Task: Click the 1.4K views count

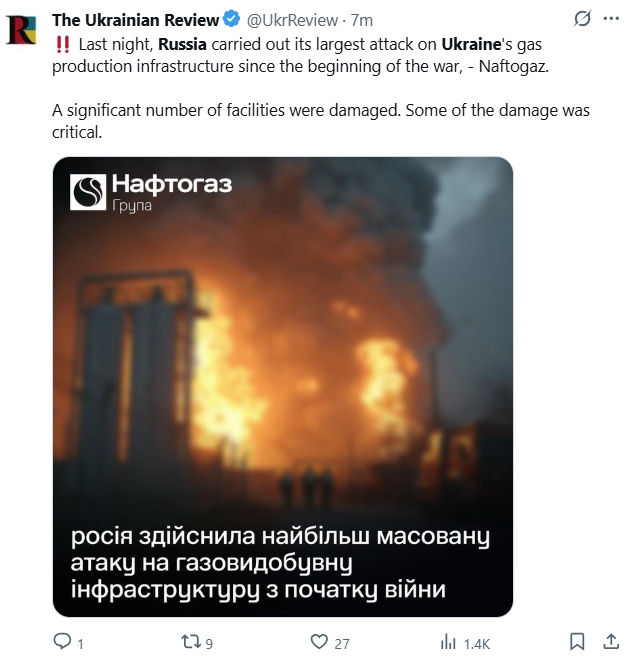Action: 477,644
